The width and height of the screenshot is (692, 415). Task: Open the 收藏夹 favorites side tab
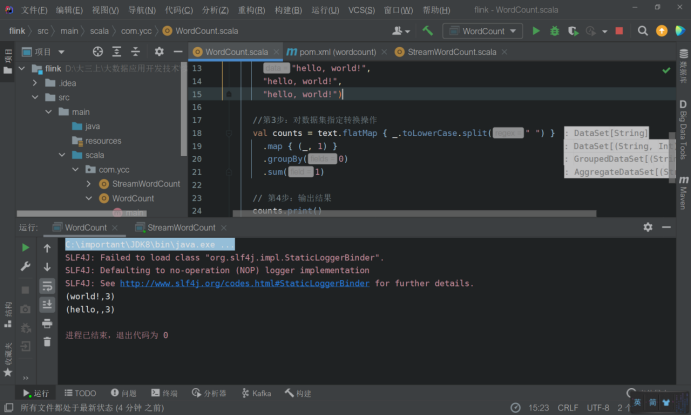point(8,359)
